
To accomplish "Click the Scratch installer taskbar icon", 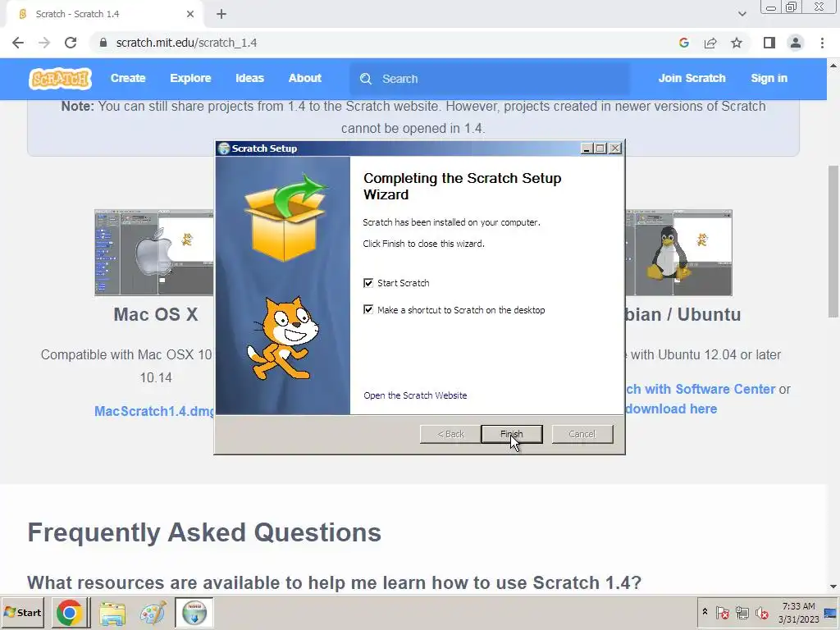I will (x=194, y=613).
